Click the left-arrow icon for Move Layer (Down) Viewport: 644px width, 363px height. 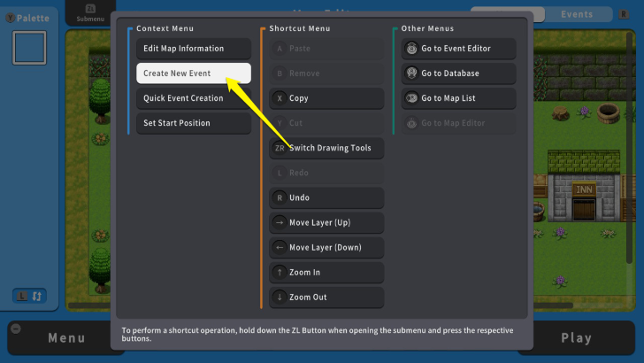[280, 248]
